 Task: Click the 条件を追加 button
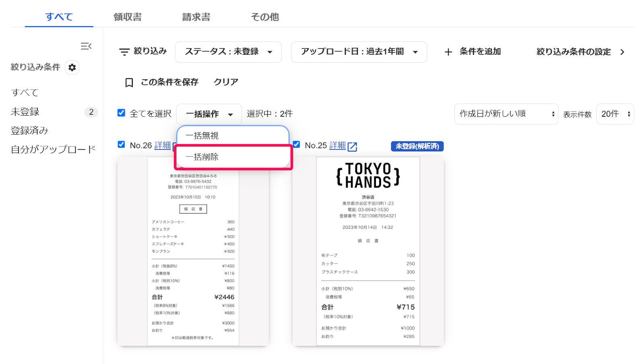[x=473, y=52]
